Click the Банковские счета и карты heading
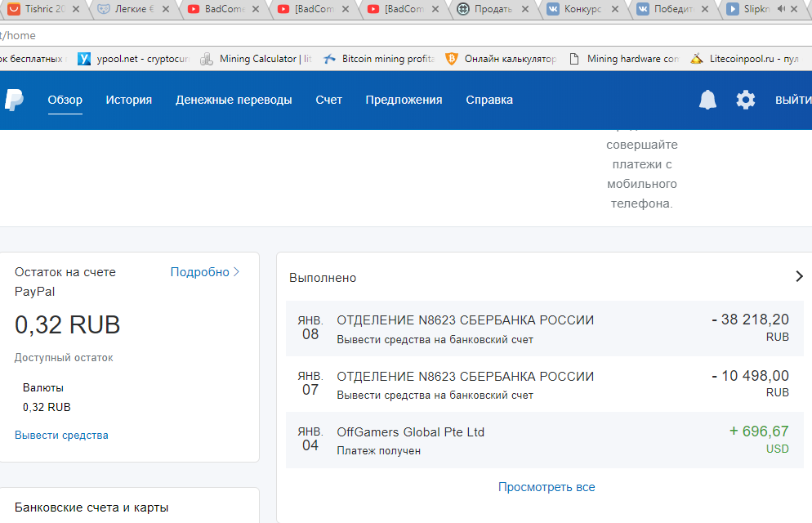This screenshot has width=812, height=523. coord(91,507)
